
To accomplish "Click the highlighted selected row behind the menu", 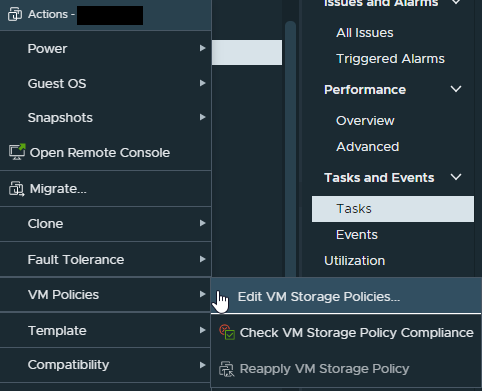I will pyautogui.click(x=247, y=52).
